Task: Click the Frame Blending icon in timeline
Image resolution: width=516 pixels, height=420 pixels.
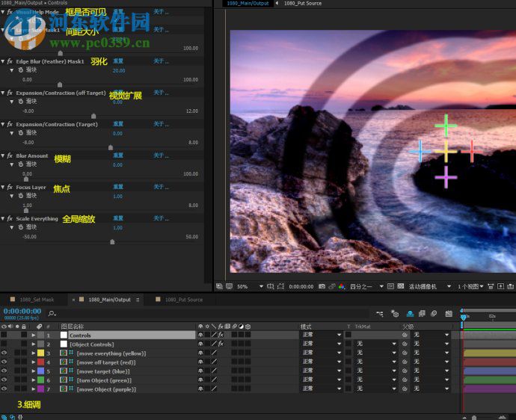Action: (x=422, y=314)
